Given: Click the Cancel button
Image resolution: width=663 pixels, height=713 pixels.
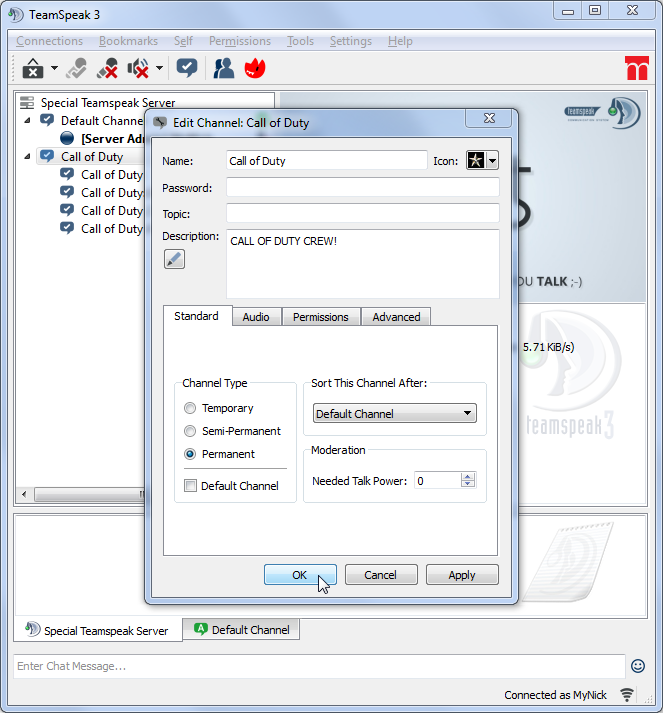Looking at the screenshot, I should 381,575.
